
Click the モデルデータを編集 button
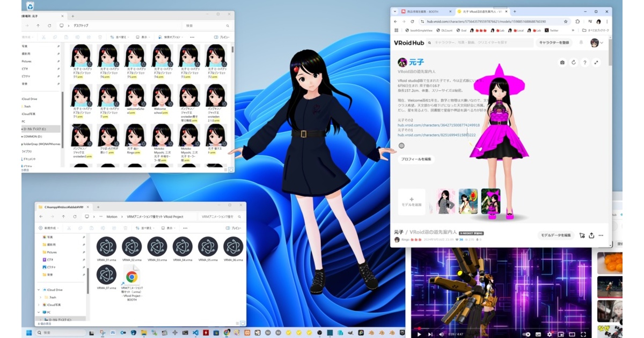(x=556, y=235)
